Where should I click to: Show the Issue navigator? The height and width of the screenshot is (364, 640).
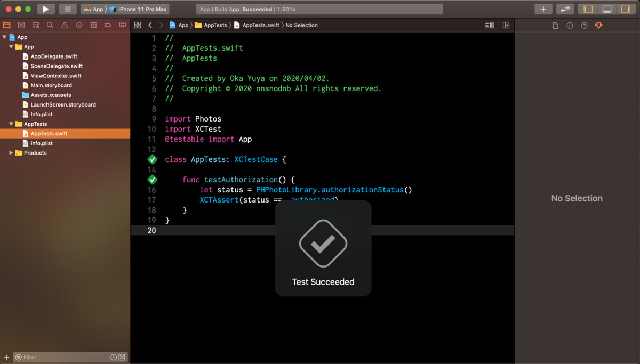(65, 25)
